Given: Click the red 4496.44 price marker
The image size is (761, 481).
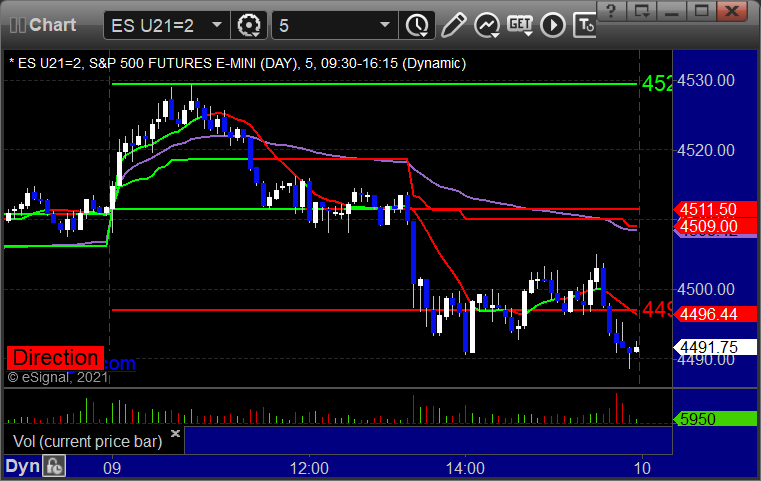Looking at the screenshot, I should pyautogui.click(x=715, y=314).
